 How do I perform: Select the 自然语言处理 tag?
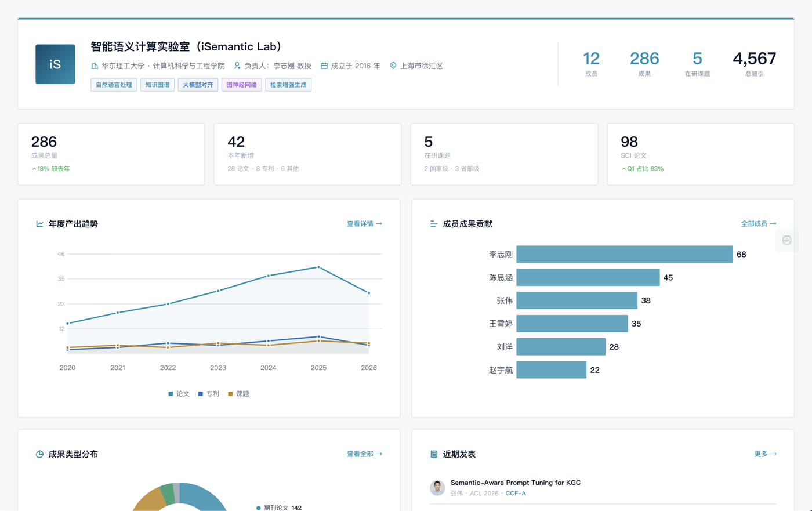[114, 85]
